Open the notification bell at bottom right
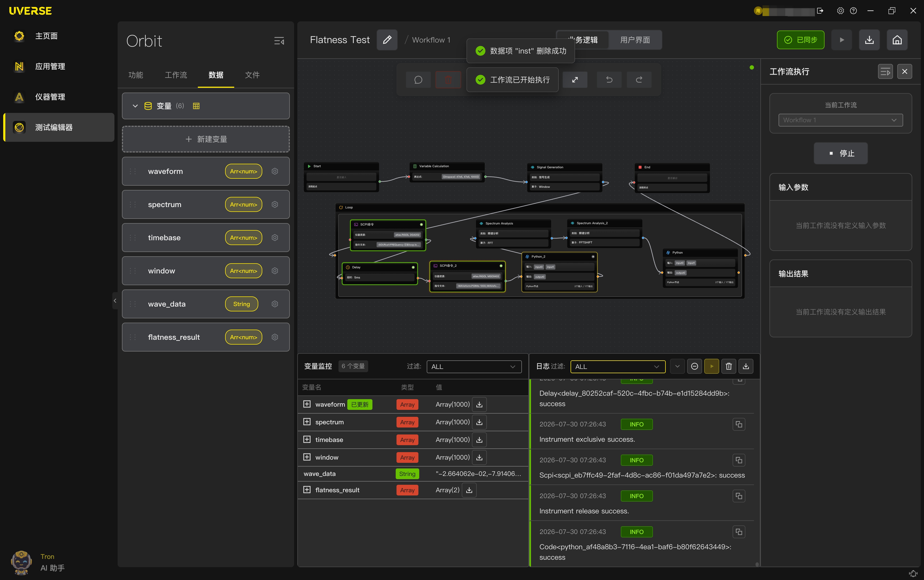924x580 pixels. 913,574
